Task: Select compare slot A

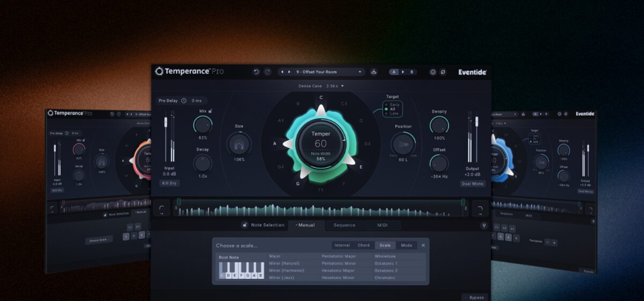Action: [x=394, y=71]
